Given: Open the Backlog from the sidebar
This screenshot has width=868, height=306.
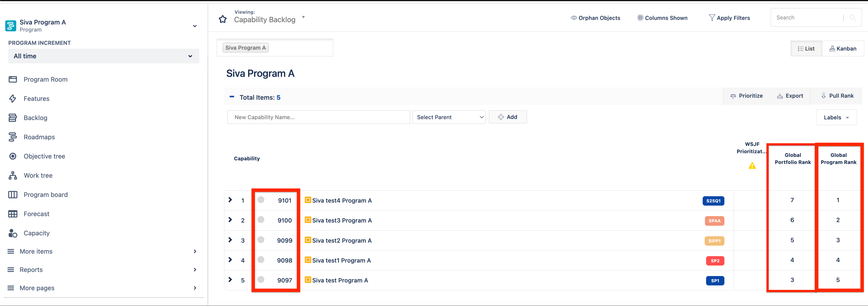Looking at the screenshot, I should pos(35,117).
